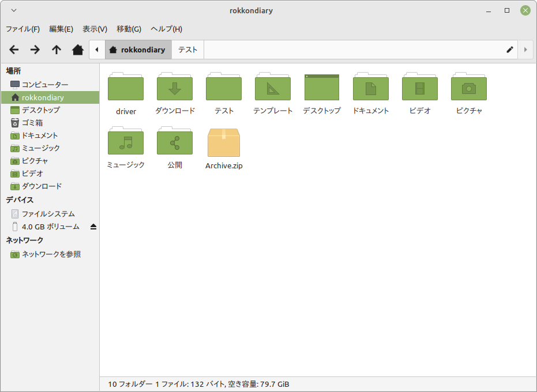Select the テンプレート folder icon
The height and width of the screenshot is (392, 537).
[273, 86]
